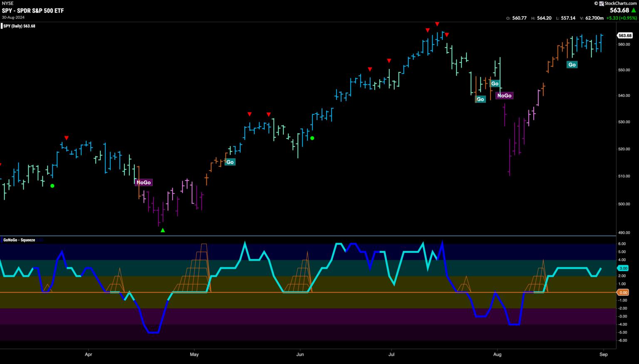
Task: Click the StockCharts.com logo icon
Action: tap(601, 3)
